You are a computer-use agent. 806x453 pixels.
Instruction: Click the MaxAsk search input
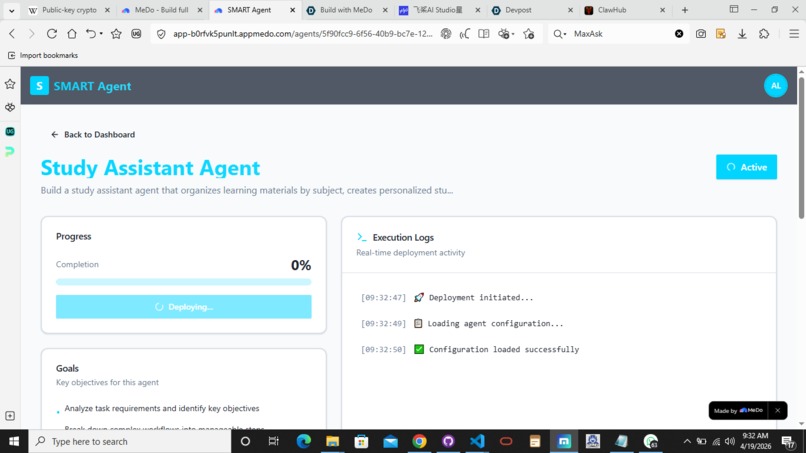tap(620, 34)
